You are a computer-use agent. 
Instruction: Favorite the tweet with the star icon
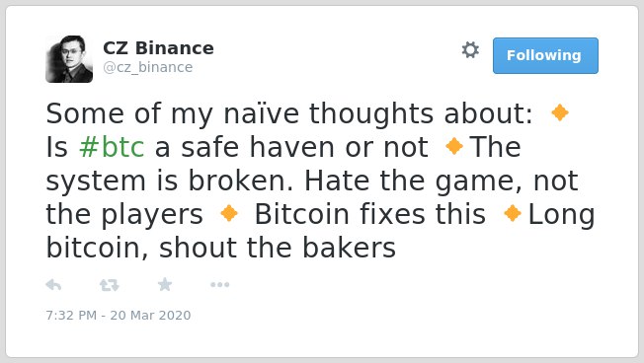coord(165,284)
